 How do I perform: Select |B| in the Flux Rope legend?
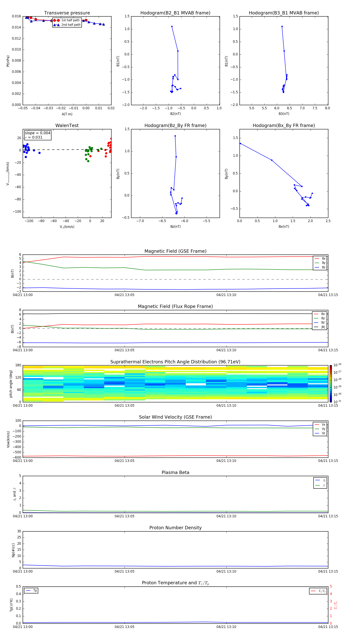(x=320, y=327)
